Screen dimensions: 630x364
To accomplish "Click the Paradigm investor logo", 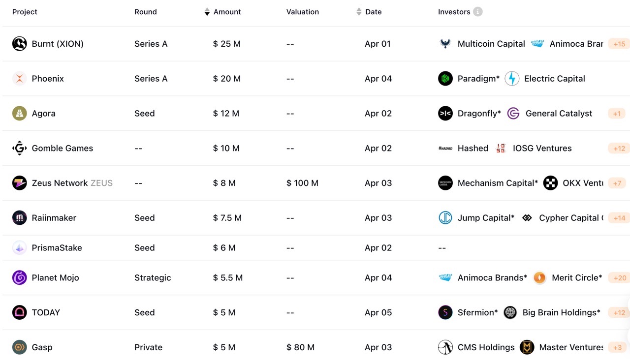I will (445, 79).
